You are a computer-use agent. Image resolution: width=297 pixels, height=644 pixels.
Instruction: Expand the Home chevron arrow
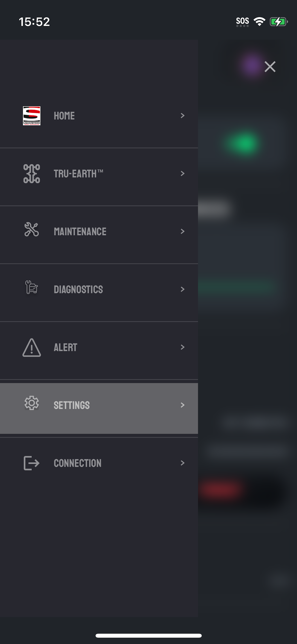(183, 115)
